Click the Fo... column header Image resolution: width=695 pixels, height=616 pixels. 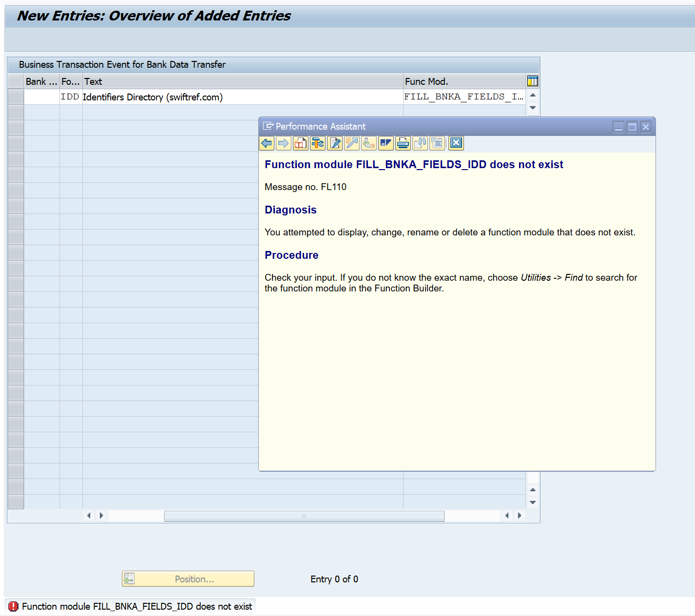[x=71, y=81]
